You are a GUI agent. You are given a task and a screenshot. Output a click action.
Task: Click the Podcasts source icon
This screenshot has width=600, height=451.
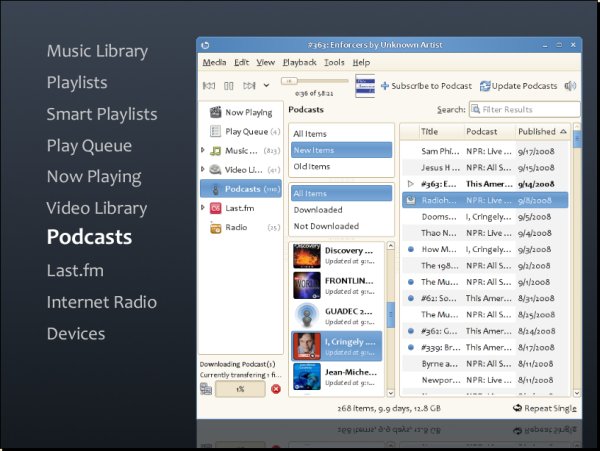pos(215,189)
